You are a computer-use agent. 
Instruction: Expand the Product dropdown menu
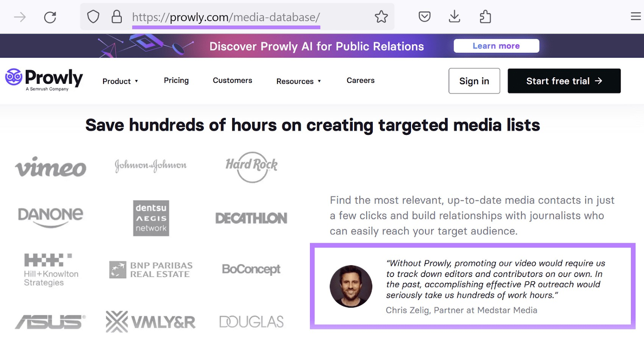click(120, 81)
